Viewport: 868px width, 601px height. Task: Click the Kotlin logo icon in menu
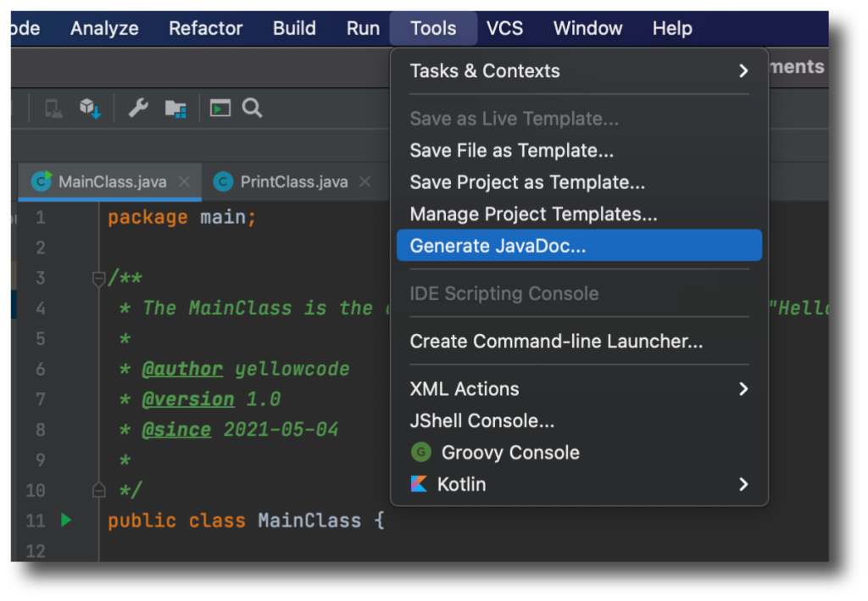[419, 484]
